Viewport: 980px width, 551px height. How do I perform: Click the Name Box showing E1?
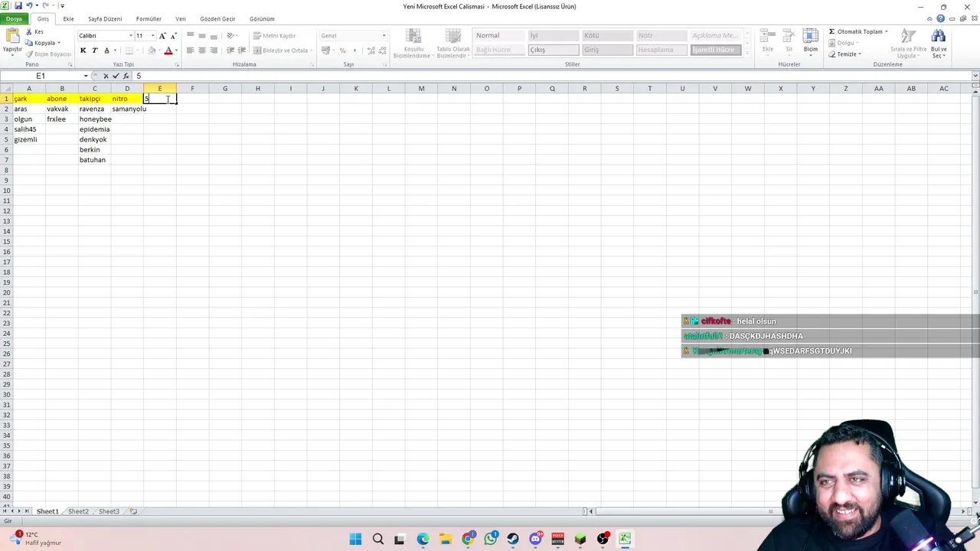(x=41, y=76)
